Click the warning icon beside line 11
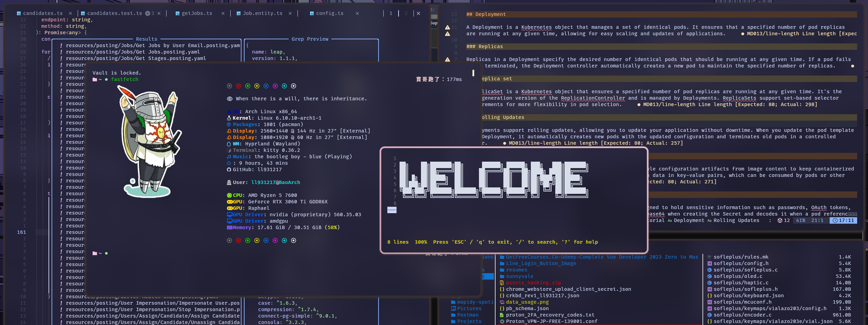 coord(447,27)
